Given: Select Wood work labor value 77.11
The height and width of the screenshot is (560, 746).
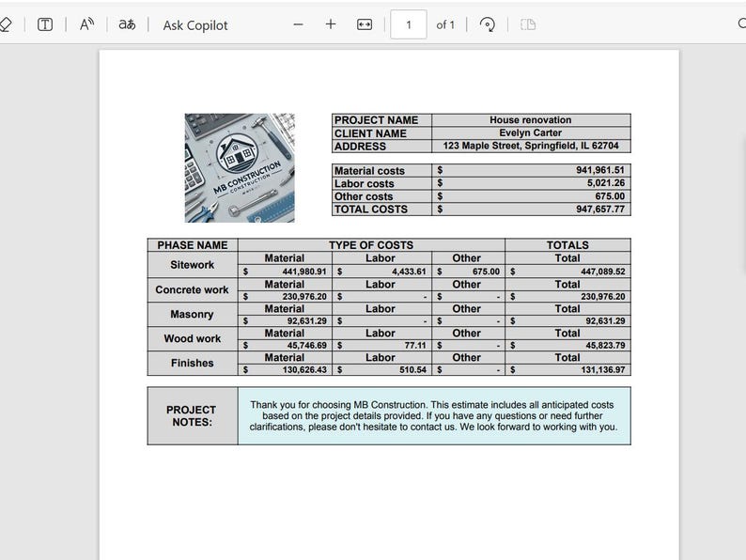Looking at the screenshot, I should click(415, 346).
